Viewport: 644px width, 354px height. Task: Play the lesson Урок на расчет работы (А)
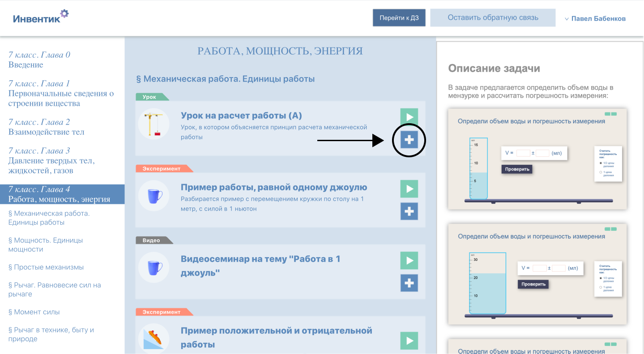pos(409,117)
